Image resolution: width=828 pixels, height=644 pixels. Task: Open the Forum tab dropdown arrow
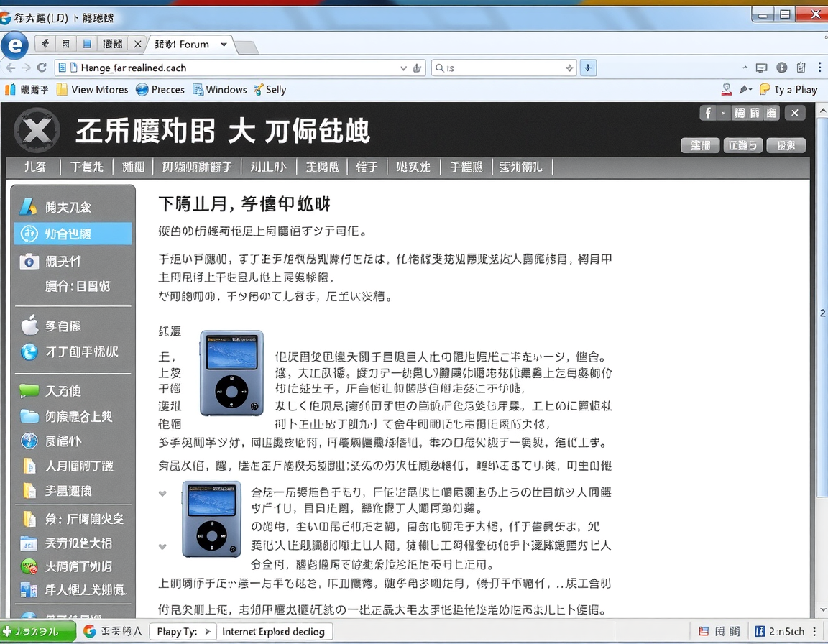pyautogui.click(x=224, y=45)
